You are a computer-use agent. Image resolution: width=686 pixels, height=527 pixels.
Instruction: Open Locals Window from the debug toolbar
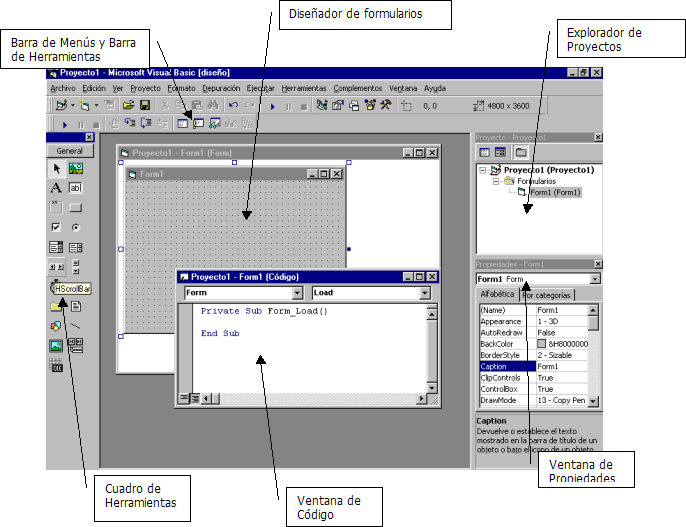click(x=182, y=124)
